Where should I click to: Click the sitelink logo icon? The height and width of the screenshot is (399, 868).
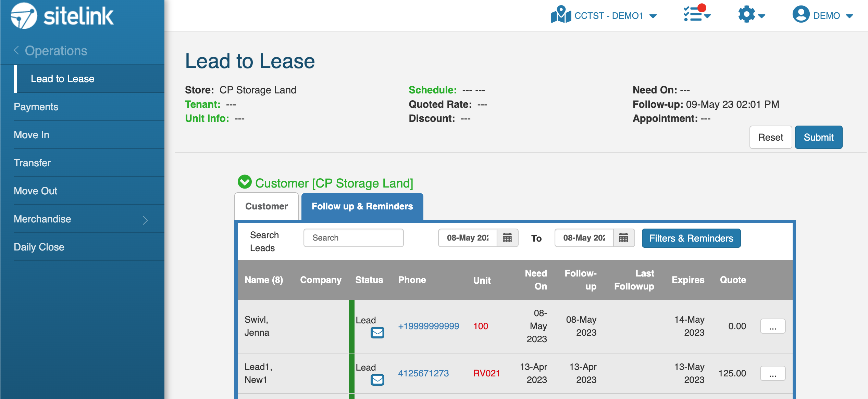[24, 16]
